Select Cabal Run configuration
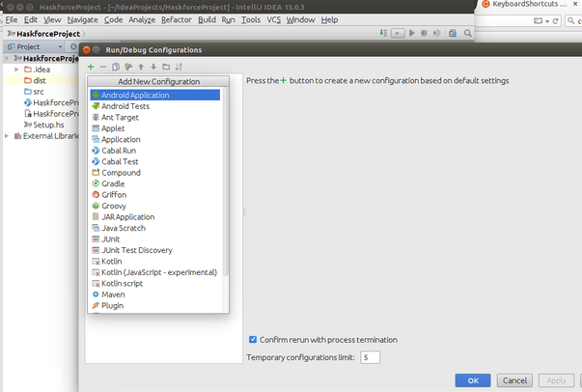The width and height of the screenshot is (582, 392). point(155,151)
